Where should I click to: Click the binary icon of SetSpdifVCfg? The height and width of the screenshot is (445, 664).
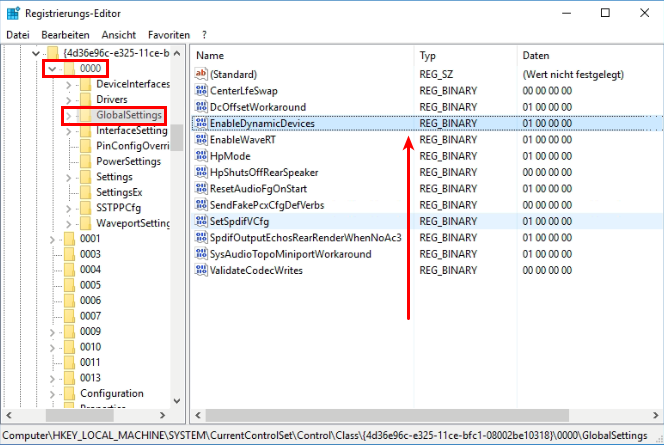(x=201, y=221)
